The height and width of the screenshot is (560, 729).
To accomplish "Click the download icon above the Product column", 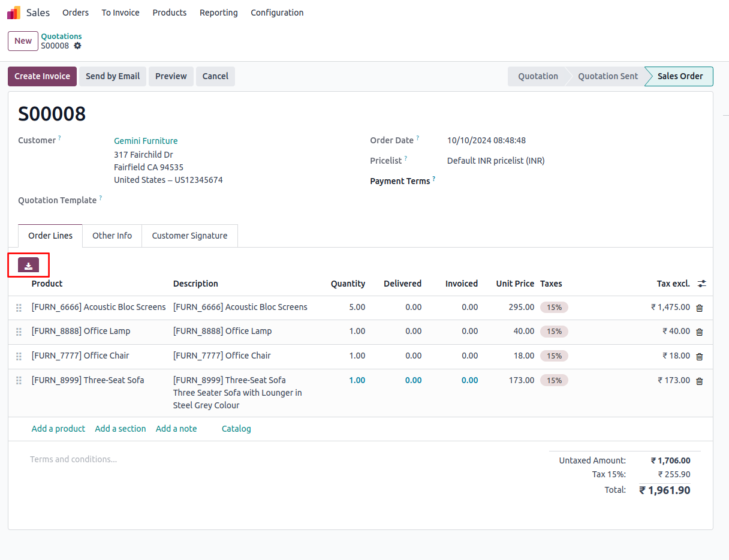I will point(28,265).
